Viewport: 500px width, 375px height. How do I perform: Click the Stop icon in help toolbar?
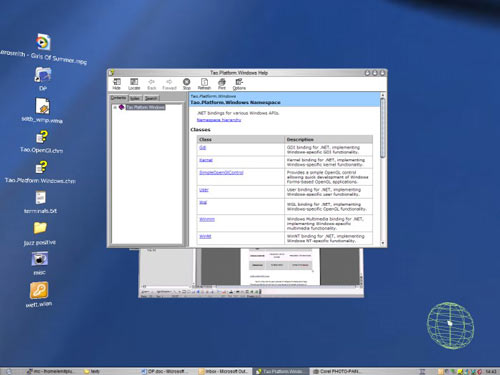(187, 84)
